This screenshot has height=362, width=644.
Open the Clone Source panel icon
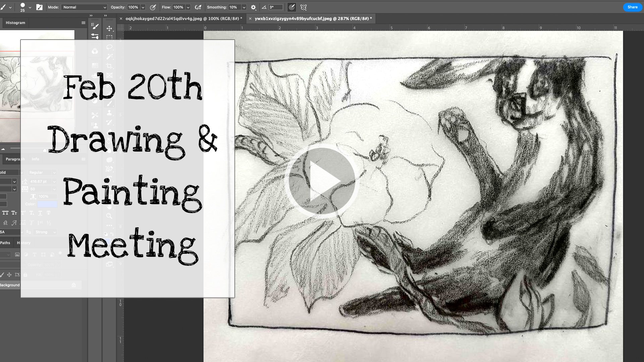(95, 125)
